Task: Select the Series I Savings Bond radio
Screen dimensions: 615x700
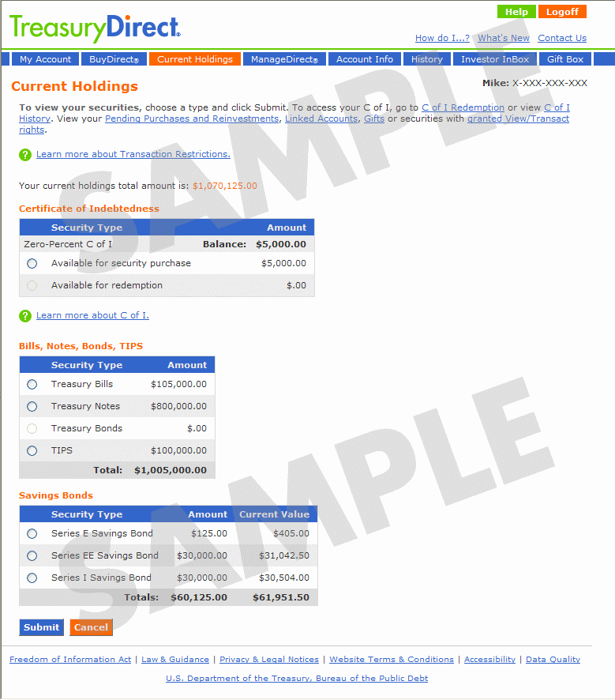Action: click(x=32, y=578)
